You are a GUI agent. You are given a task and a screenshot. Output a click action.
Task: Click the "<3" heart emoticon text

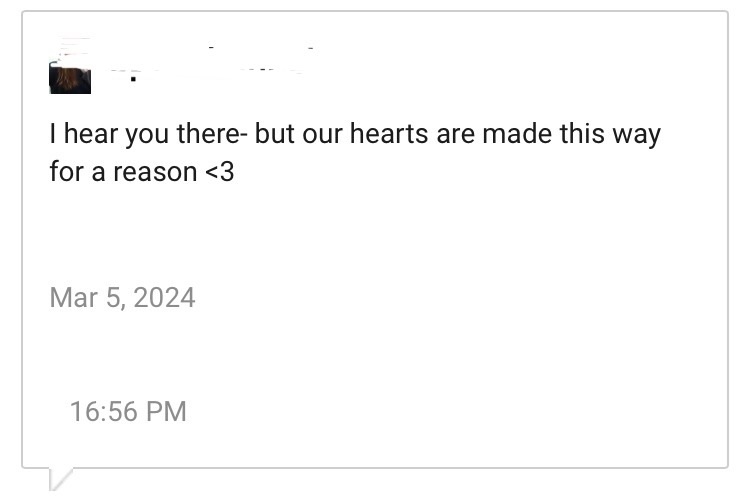[219, 172]
